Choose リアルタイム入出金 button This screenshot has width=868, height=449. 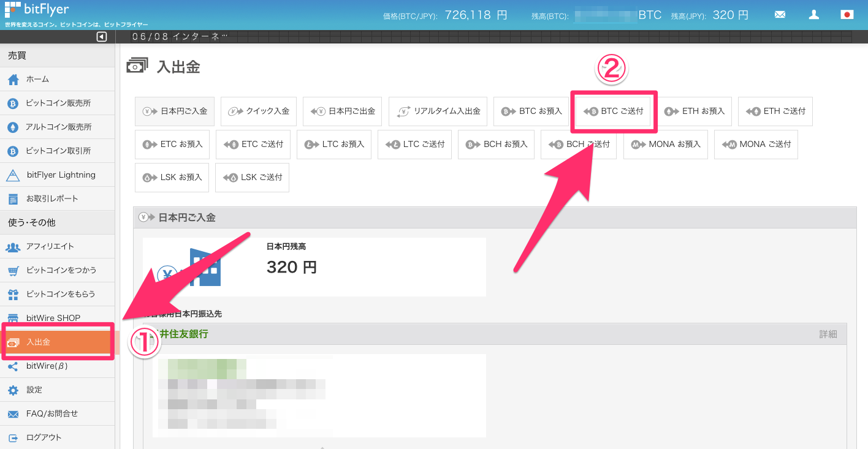(x=438, y=111)
